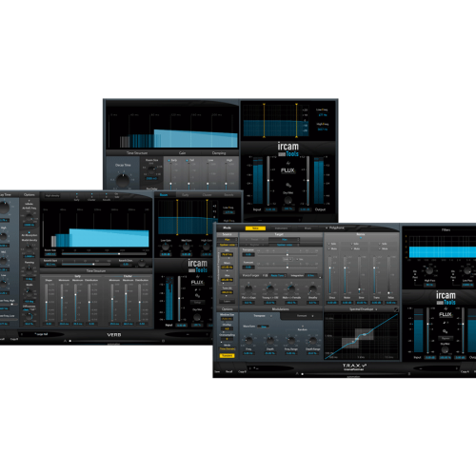Click the Low Freq value field in Verb Session

pyautogui.click(x=323, y=114)
